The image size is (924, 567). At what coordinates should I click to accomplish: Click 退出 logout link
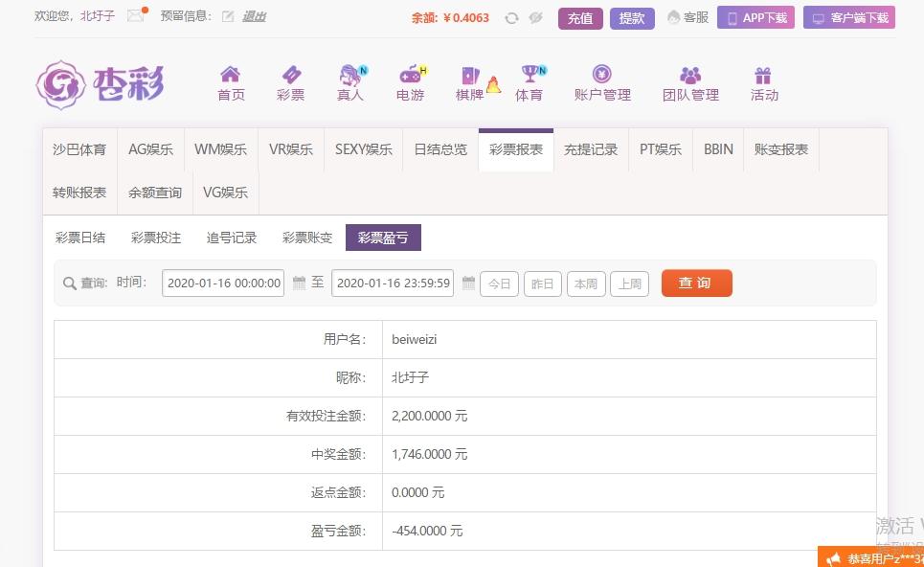[x=254, y=16]
